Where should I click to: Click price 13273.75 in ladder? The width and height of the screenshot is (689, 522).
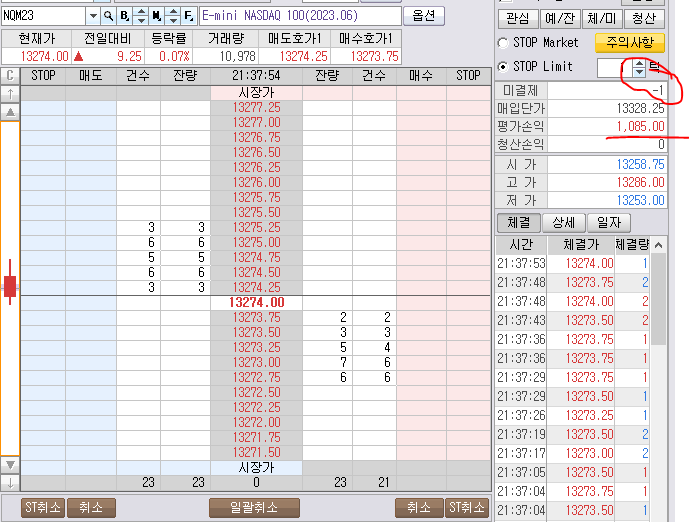click(256, 318)
